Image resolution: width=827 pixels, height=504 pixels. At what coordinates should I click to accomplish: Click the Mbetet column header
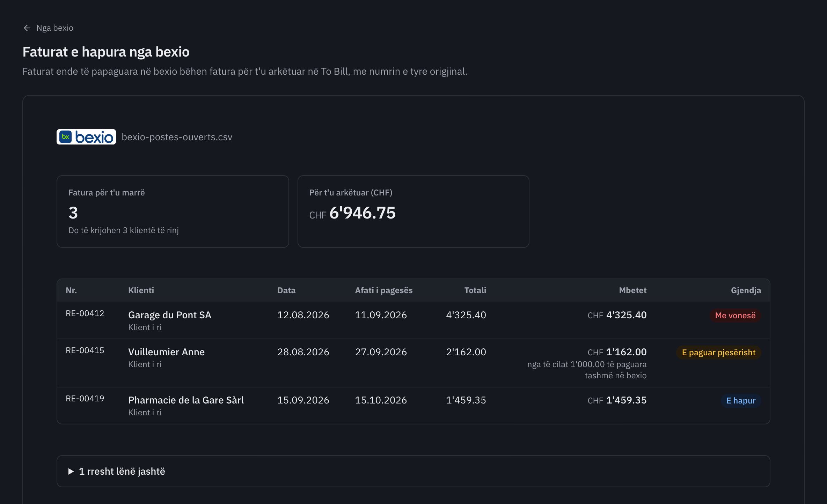pos(632,290)
